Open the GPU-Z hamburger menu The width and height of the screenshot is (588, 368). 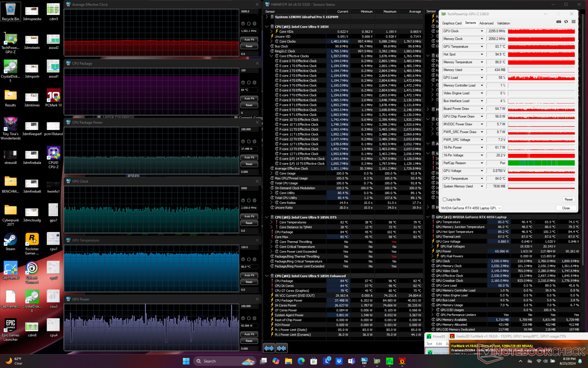pyautogui.click(x=573, y=22)
